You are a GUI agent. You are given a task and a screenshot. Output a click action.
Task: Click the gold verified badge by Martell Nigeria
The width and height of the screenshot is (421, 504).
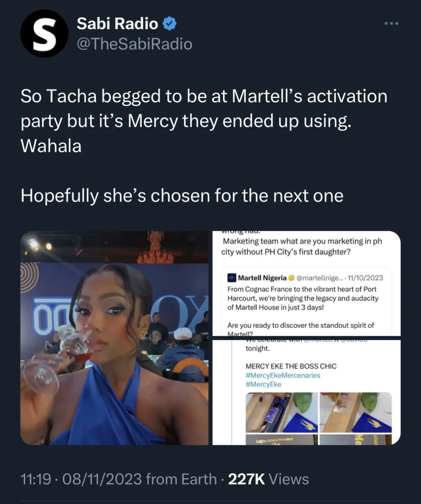(291, 278)
